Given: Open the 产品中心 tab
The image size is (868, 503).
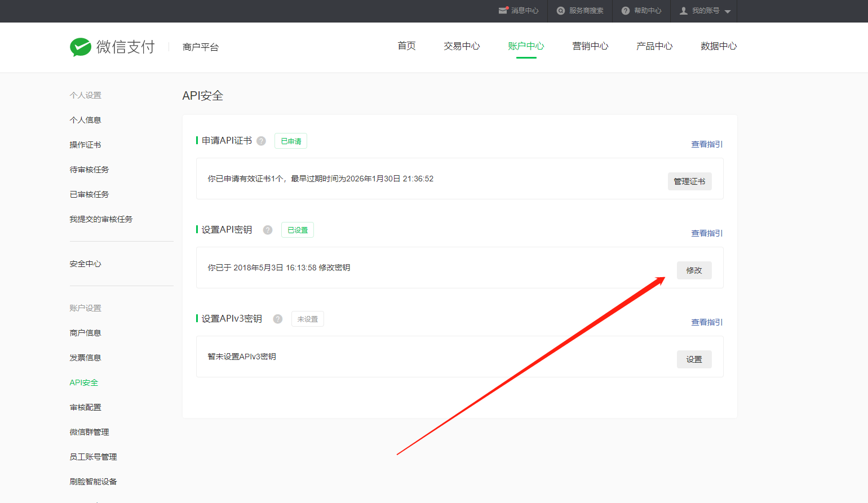Looking at the screenshot, I should (x=655, y=46).
